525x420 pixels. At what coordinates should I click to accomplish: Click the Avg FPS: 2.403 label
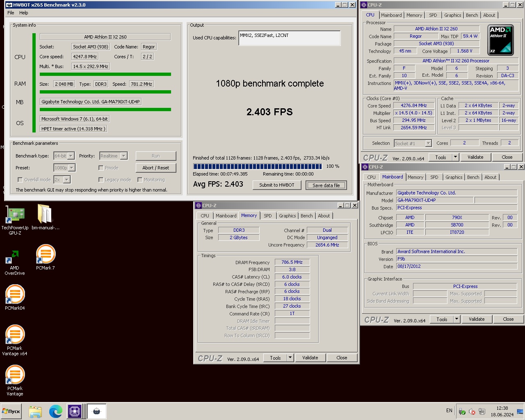point(218,184)
